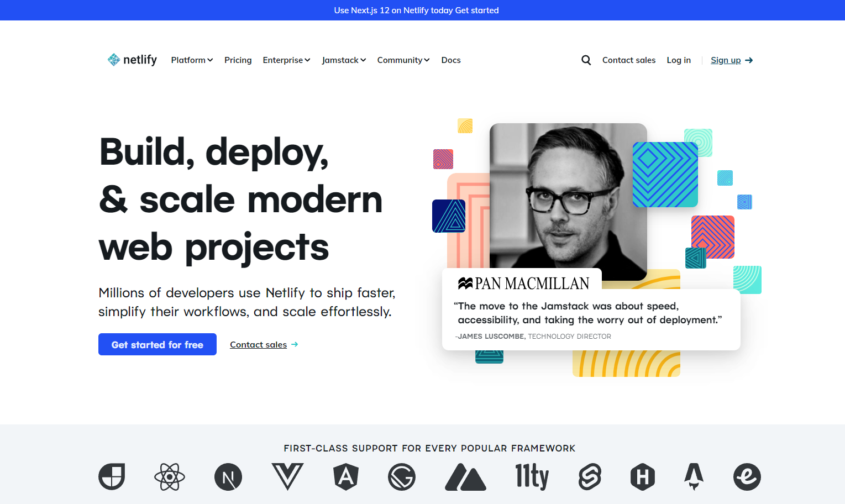Click the 11ty Eleventy logo
Viewport: 845px width, 504px height.
(532, 476)
